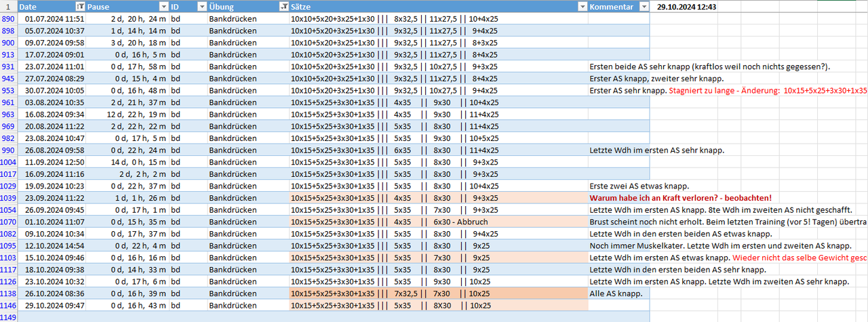
Task: Select row header 890
Action: 9,19
